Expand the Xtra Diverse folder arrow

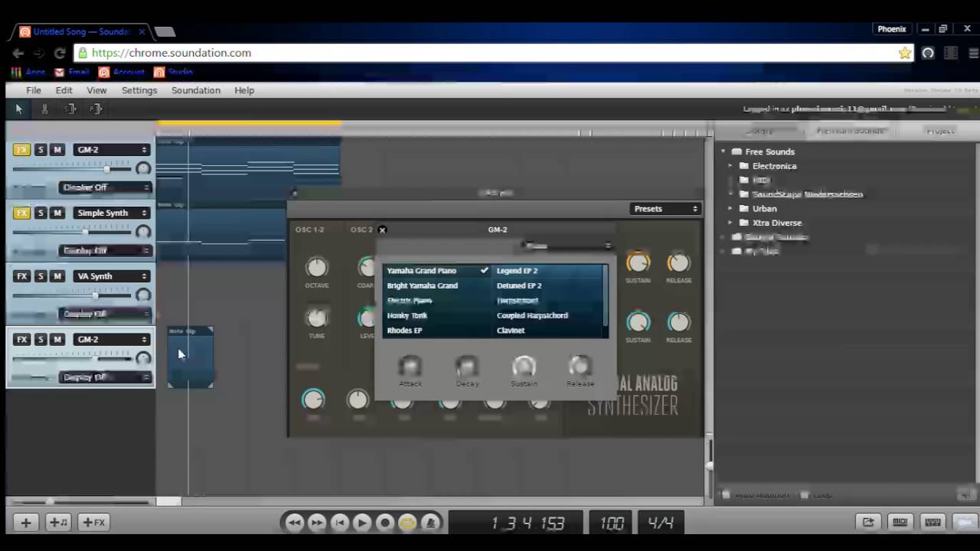pos(730,223)
